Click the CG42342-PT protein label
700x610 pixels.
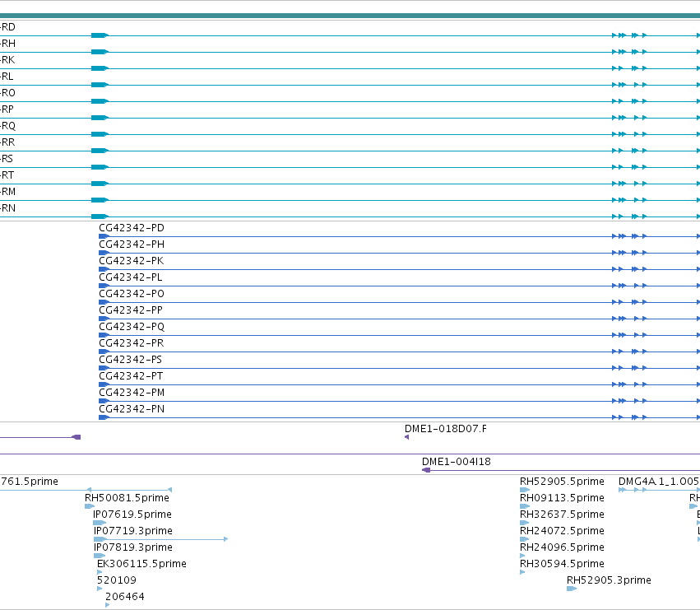point(131,376)
